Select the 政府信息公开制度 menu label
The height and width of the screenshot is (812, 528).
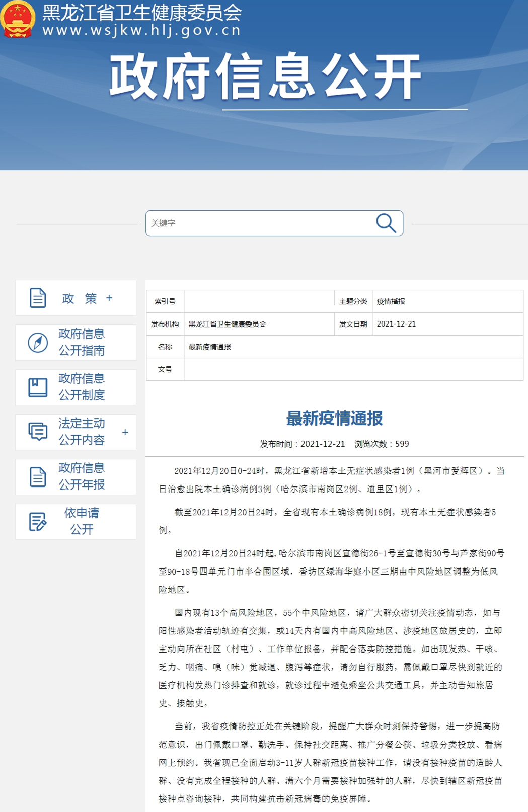click(x=82, y=387)
